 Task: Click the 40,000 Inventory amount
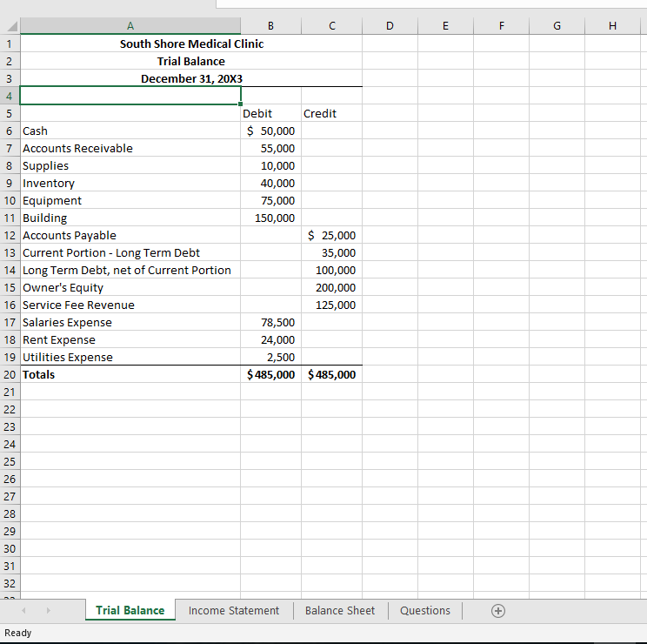(x=270, y=183)
